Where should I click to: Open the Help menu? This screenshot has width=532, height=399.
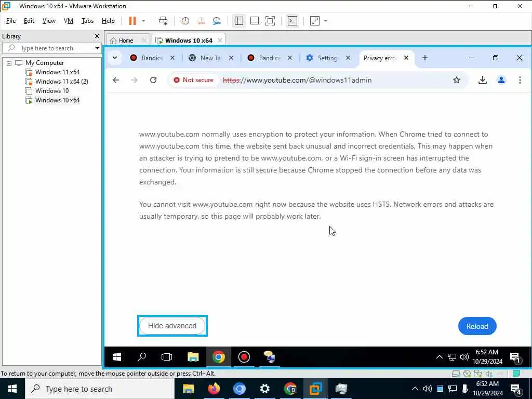108,21
